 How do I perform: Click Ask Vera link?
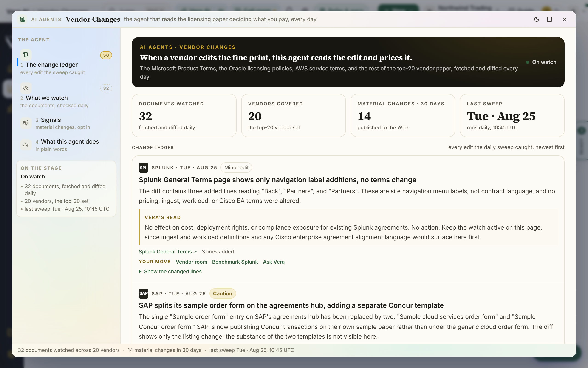coord(274,262)
